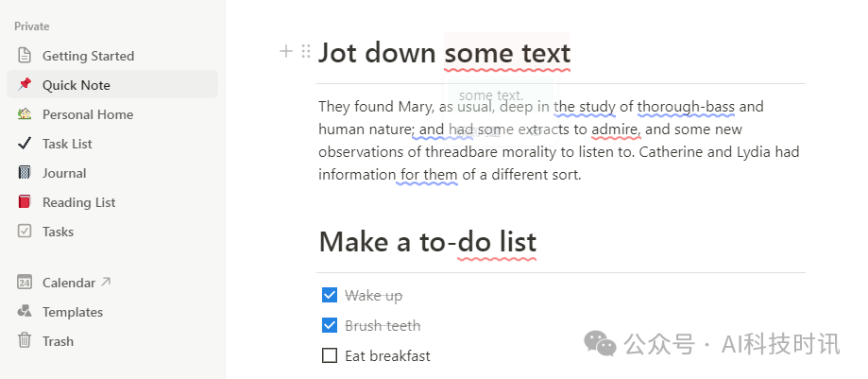Open Calendar via its external arrow
Image resolution: width=868 pixels, height=379 pixels.
[x=106, y=282]
